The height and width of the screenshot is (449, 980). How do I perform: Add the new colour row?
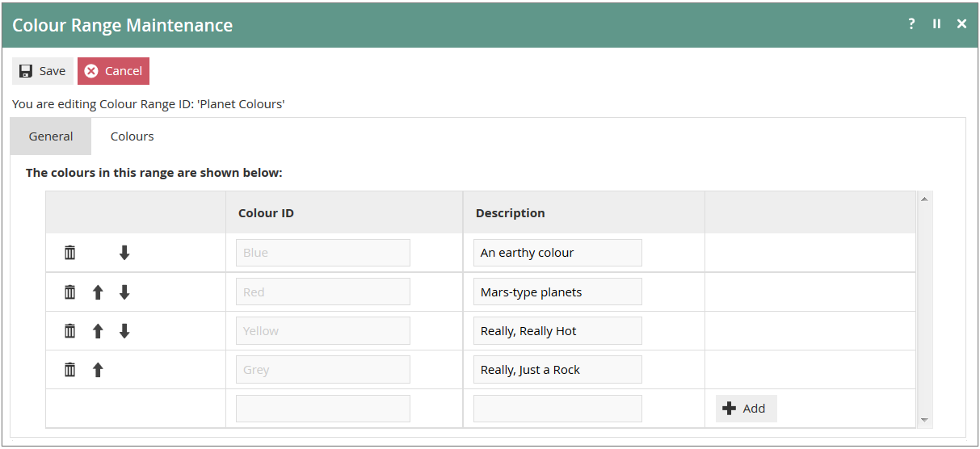point(746,409)
